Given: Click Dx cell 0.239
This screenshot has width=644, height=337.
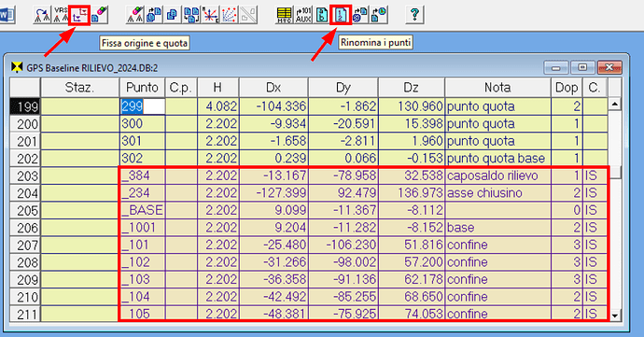Looking at the screenshot, I should pos(273,158).
